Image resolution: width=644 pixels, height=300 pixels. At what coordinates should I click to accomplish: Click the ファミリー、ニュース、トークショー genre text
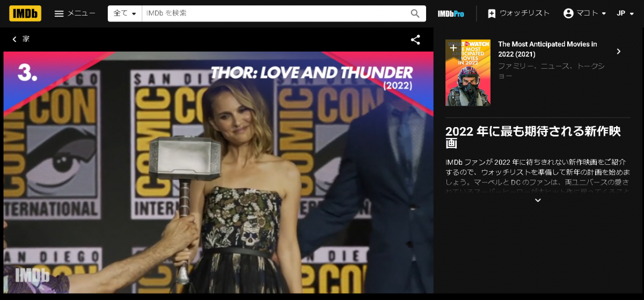551,71
